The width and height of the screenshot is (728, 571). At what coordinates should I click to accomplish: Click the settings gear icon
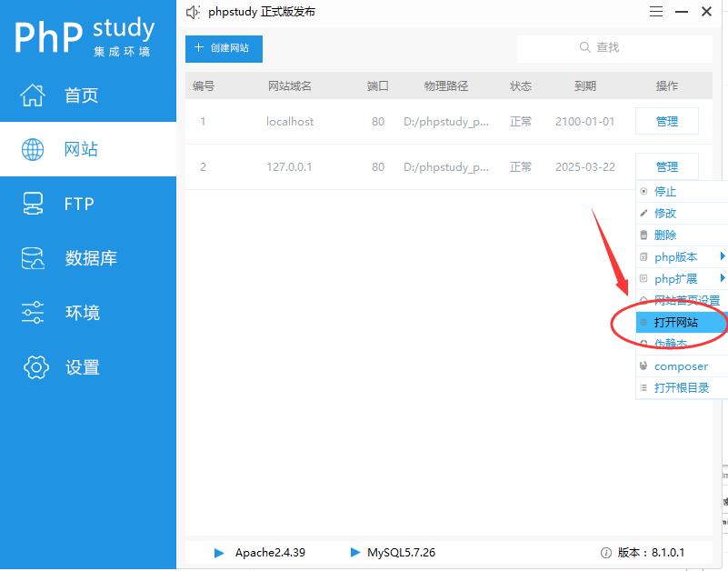[x=35, y=367]
